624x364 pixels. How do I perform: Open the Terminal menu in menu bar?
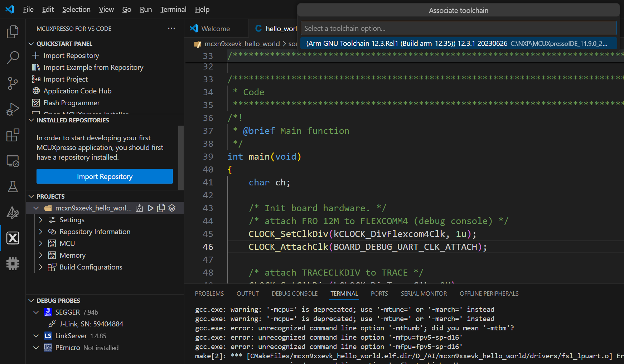(x=173, y=9)
